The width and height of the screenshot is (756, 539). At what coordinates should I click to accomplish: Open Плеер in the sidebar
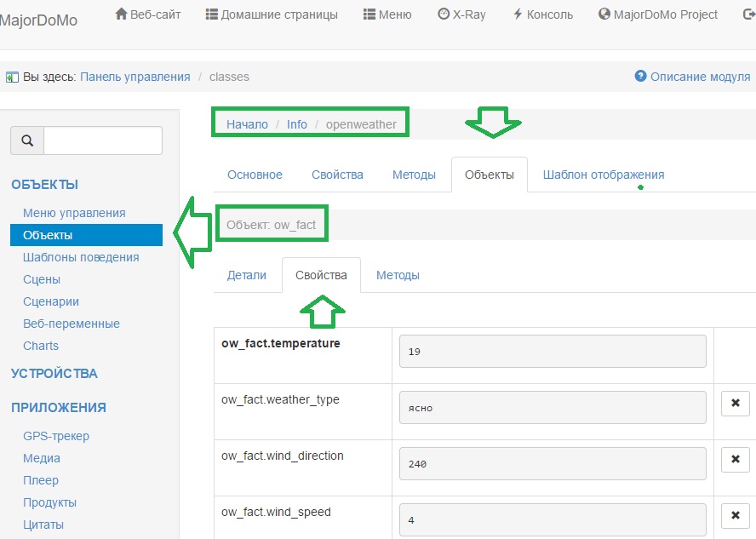[41, 480]
